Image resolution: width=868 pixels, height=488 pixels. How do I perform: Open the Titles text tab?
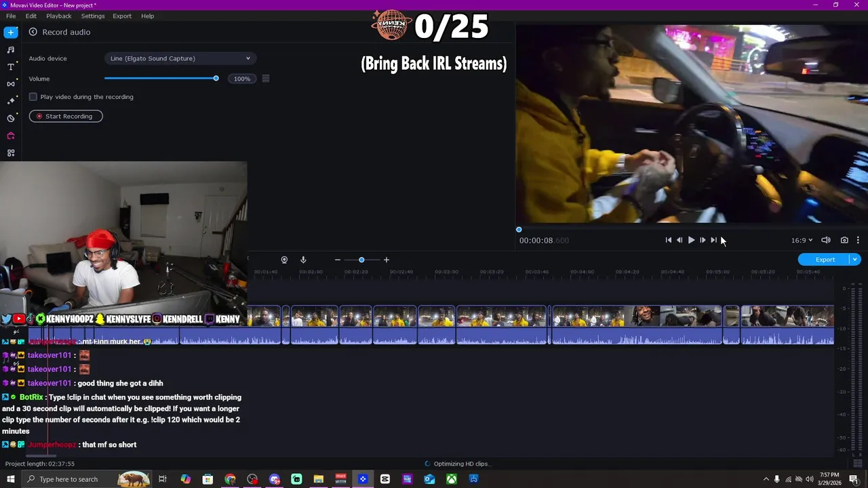(11, 67)
